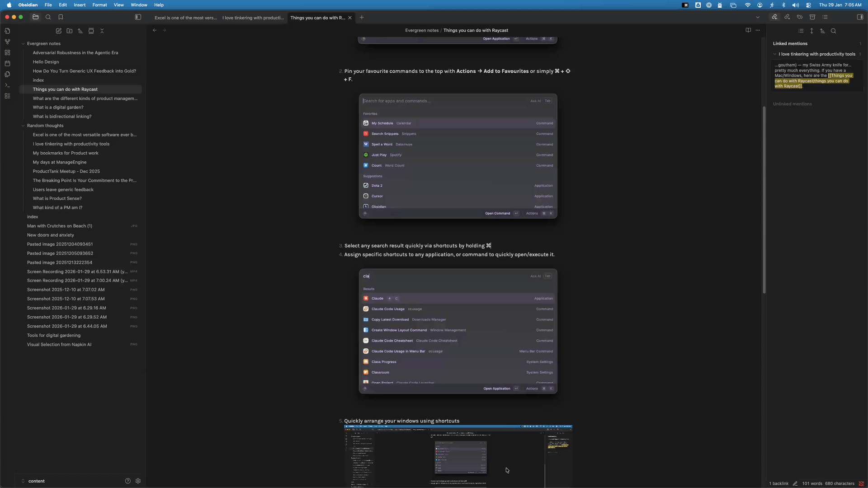This screenshot has height=488, width=868.
Task: Open the Format menu
Action: (99, 5)
